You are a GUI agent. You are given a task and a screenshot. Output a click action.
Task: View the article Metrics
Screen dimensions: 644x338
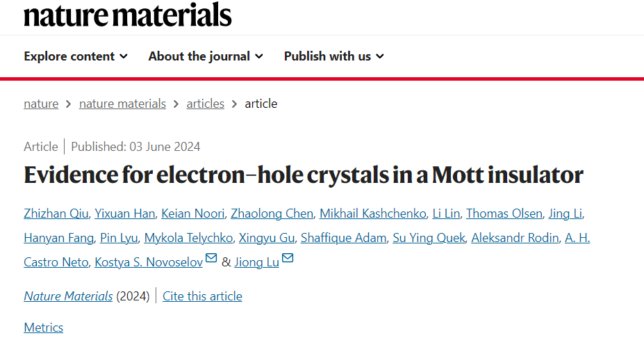pyautogui.click(x=44, y=328)
